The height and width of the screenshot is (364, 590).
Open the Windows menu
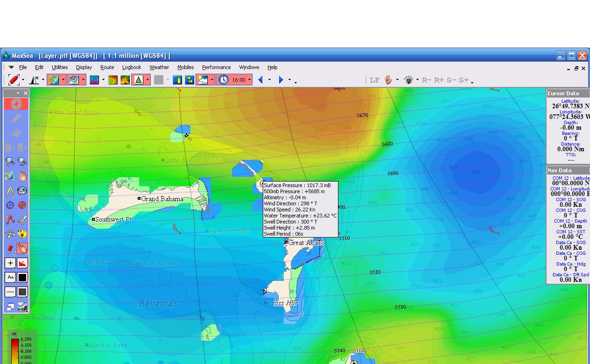pyautogui.click(x=249, y=67)
